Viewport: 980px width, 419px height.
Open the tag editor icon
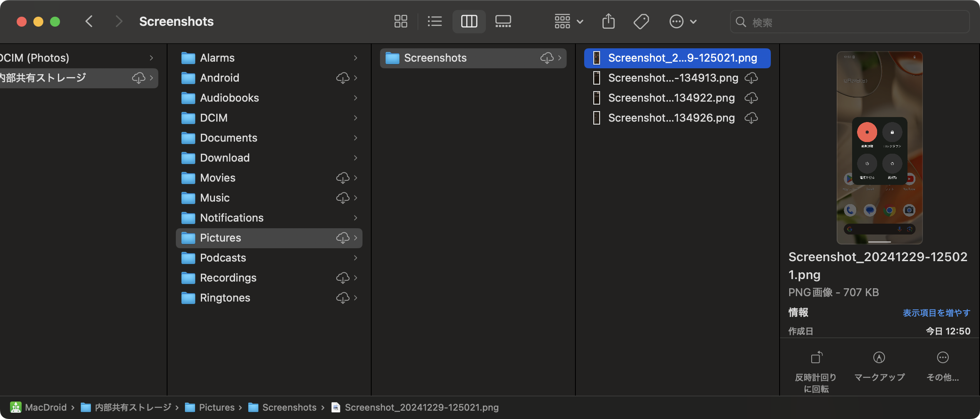tap(641, 21)
